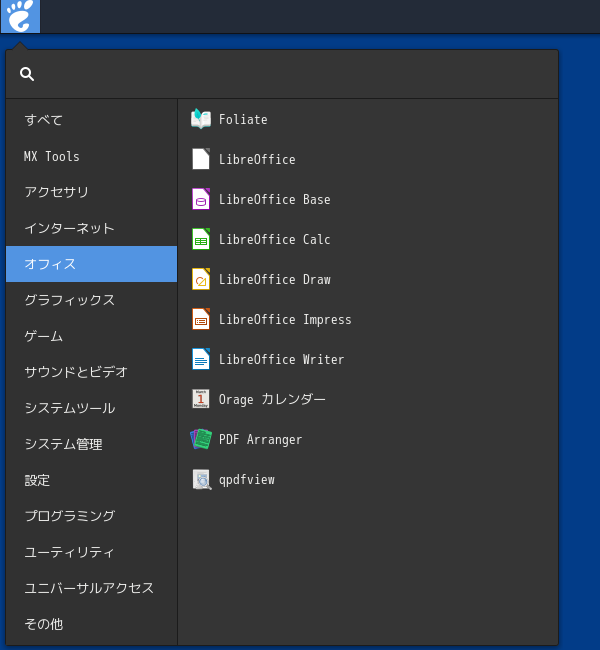Image resolution: width=600 pixels, height=650 pixels.
Task: Open the MX Tools category
Action: coord(92,156)
